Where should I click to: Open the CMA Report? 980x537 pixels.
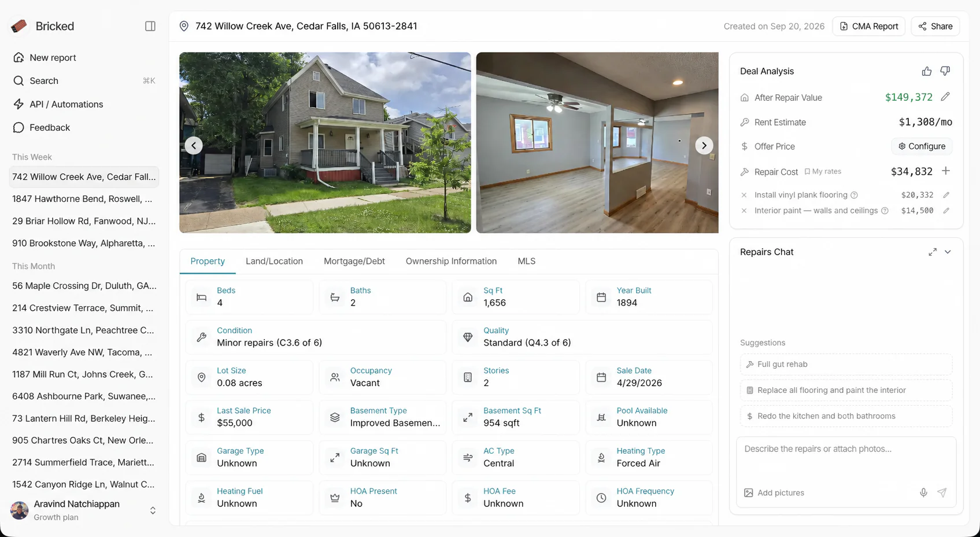(868, 26)
